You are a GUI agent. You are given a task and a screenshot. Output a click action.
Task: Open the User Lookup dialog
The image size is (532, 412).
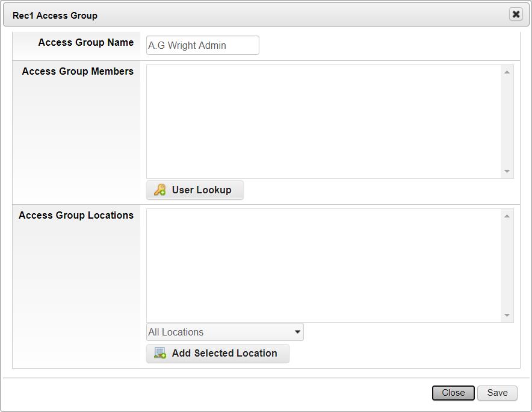(x=195, y=190)
